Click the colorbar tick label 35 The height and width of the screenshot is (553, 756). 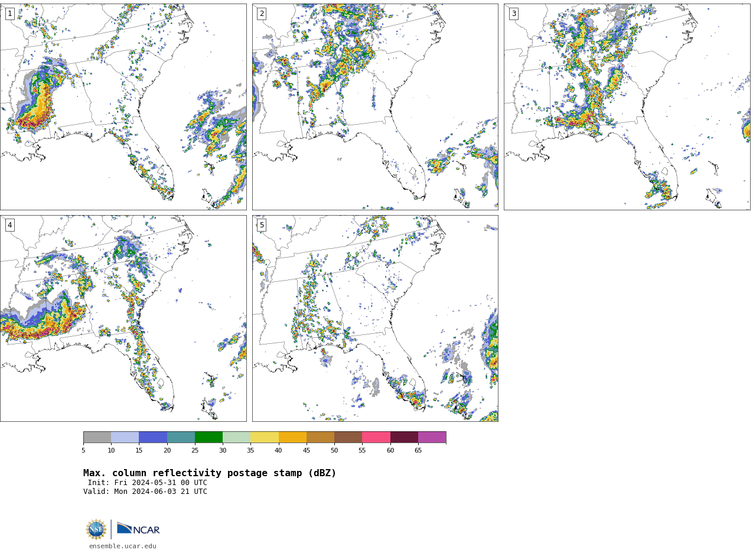coord(250,451)
